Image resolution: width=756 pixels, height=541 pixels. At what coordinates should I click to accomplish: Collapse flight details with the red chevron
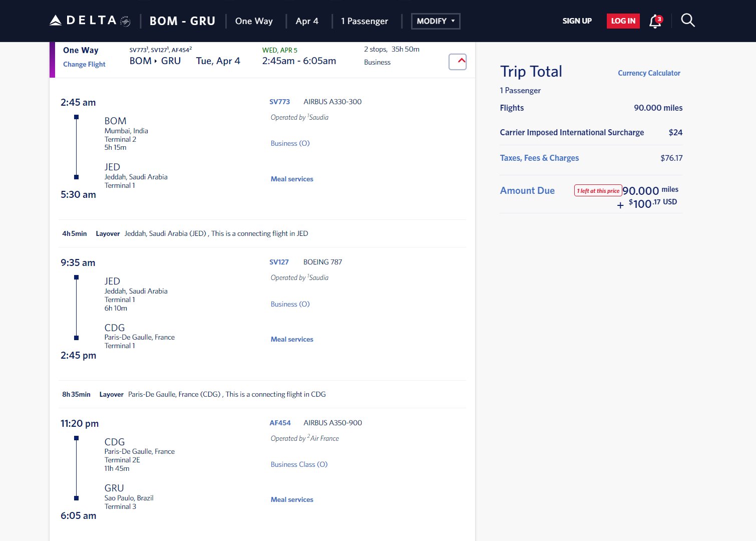pos(458,62)
